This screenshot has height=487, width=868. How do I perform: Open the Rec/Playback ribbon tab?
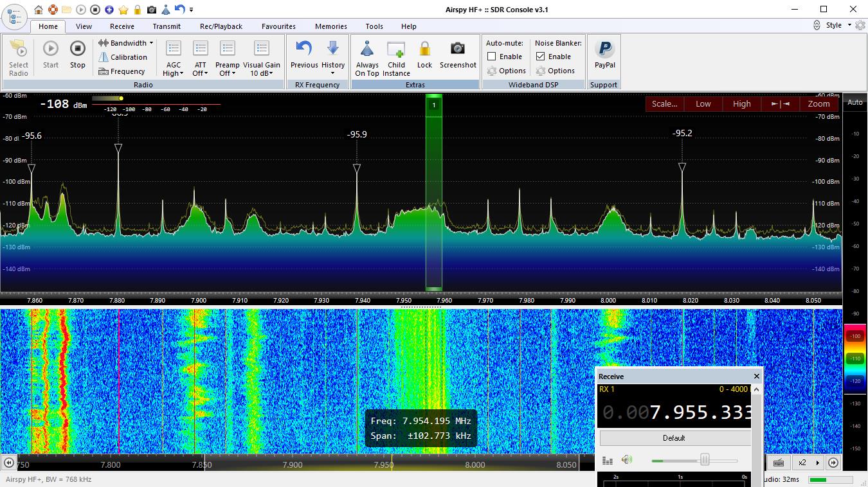click(x=221, y=26)
